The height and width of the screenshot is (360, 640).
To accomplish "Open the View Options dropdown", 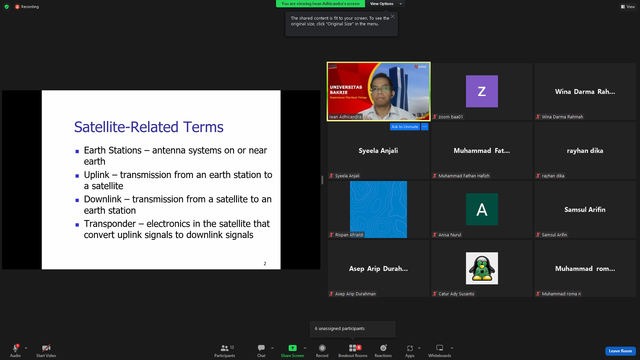I will tap(386, 4).
